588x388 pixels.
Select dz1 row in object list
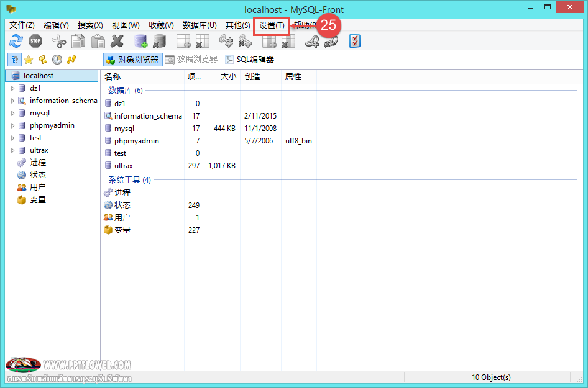[120, 104]
